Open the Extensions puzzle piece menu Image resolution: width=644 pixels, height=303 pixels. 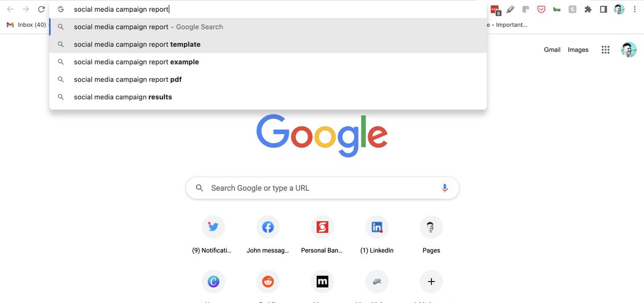[588, 9]
